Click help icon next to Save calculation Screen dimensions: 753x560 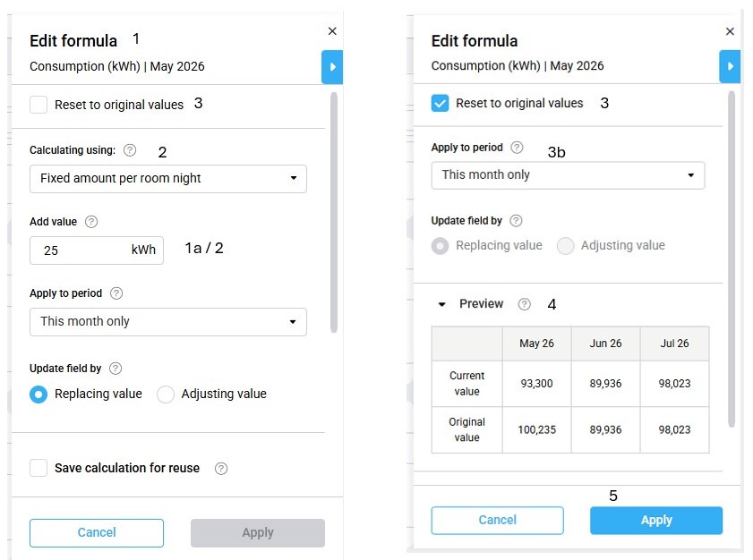(x=221, y=468)
